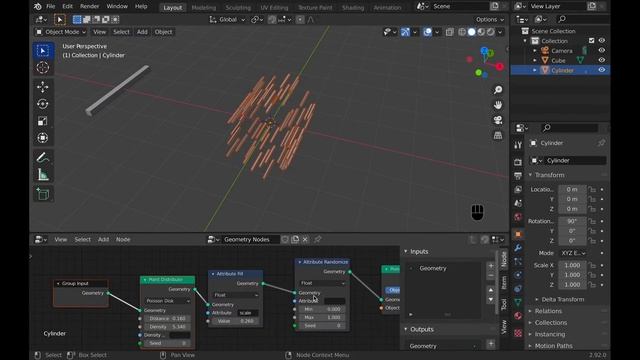The width and height of the screenshot is (640, 360).
Task: Open the Tool properties tab
Action: pyautogui.click(x=518, y=145)
